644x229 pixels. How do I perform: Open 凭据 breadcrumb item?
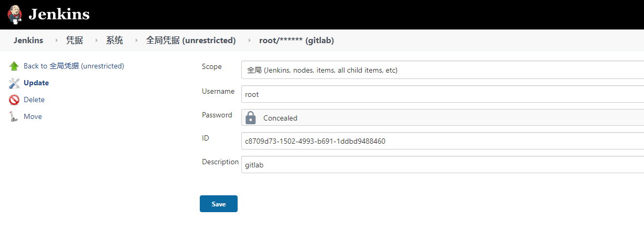74,41
